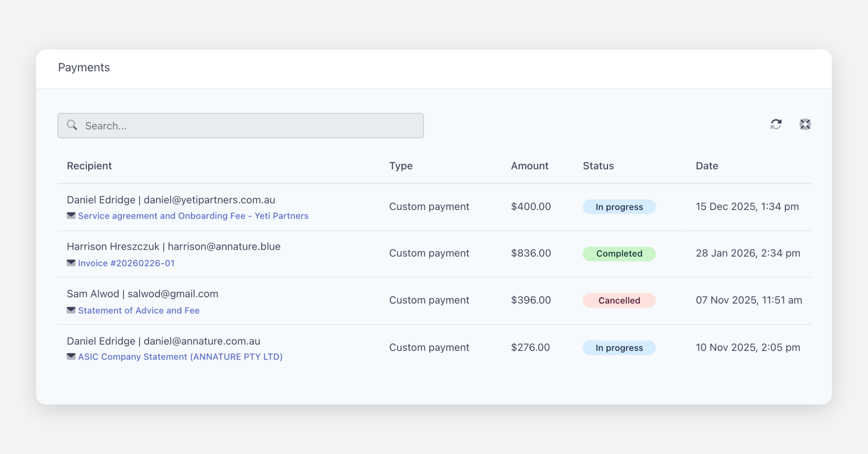Click the search magnifier icon
868x454 pixels.
(x=72, y=125)
